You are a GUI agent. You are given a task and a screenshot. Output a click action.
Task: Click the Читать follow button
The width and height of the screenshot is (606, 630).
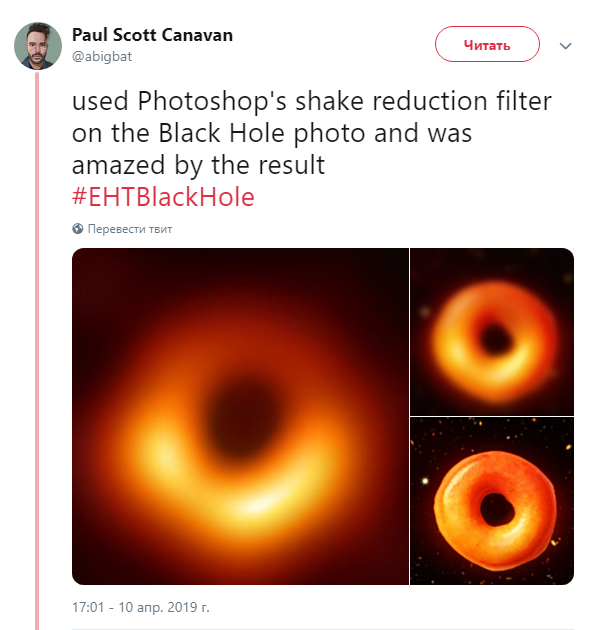coord(487,44)
